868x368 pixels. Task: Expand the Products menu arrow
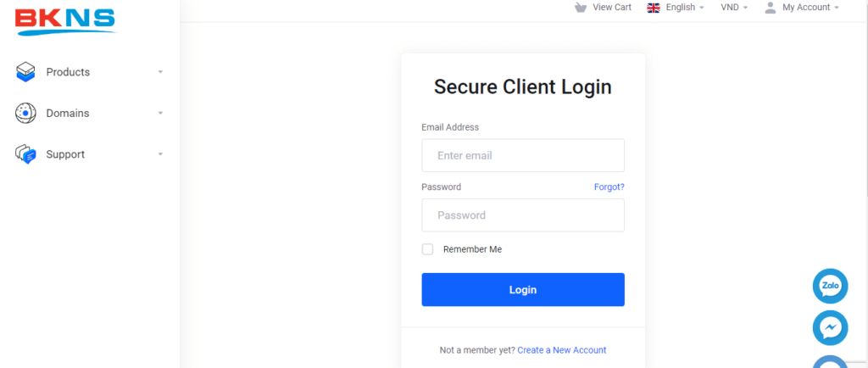click(x=160, y=72)
